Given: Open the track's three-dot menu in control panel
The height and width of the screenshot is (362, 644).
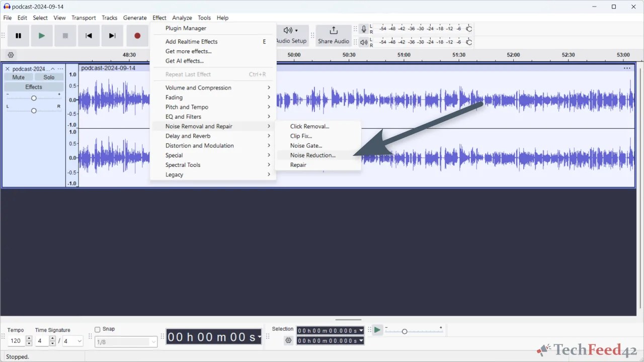Looking at the screenshot, I should [60, 69].
